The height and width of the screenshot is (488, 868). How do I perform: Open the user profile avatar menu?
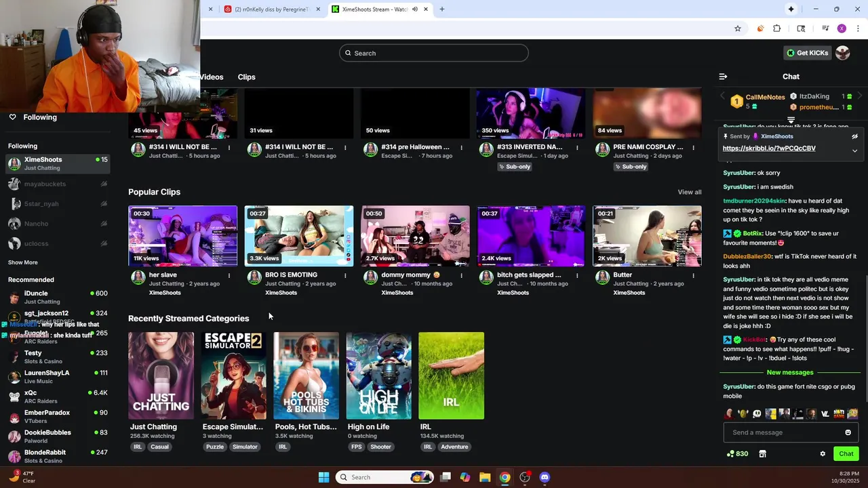click(x=842, y=53)
